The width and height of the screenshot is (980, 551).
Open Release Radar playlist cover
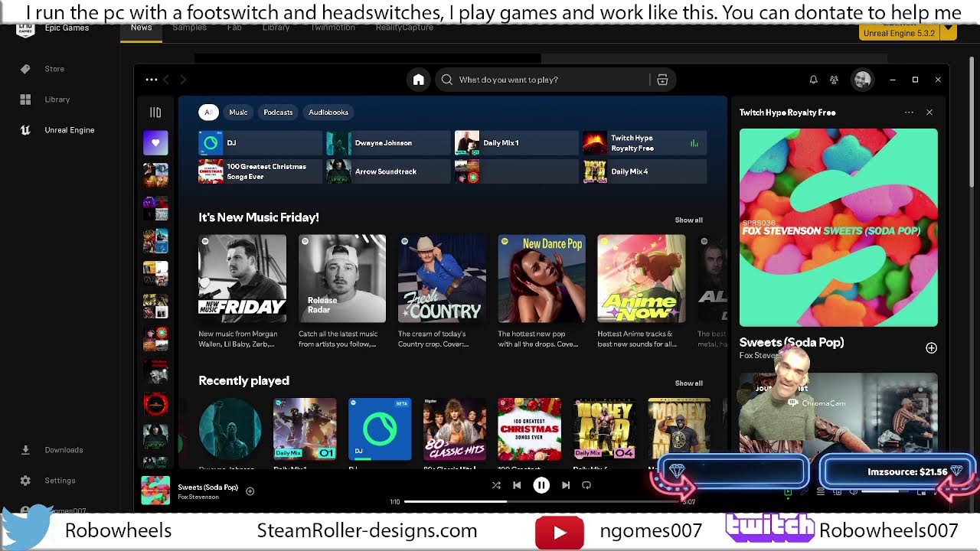(342, 279)
